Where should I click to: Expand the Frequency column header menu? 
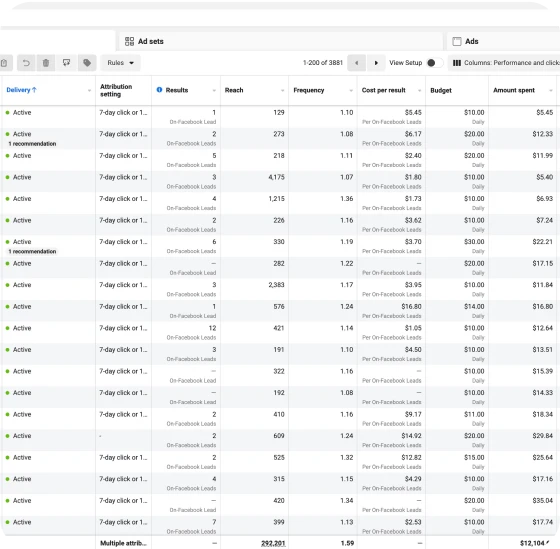351,90
